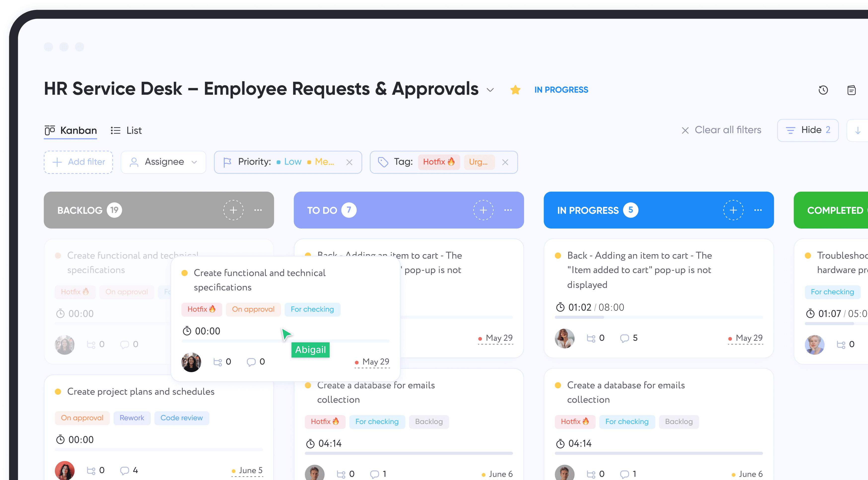The image size is (868, 480).
Task: Remove the Priority filter with its X
Action: pyautogui.click(x=349, y=162)
